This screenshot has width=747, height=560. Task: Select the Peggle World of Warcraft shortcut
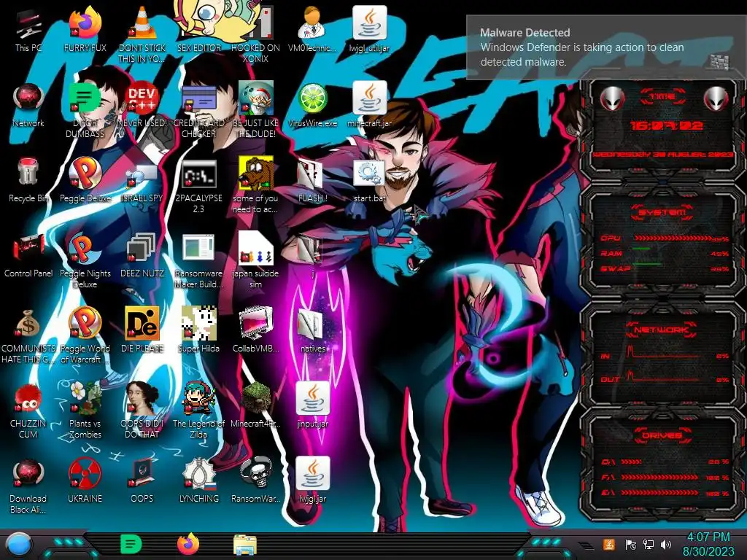pos(85,336)
